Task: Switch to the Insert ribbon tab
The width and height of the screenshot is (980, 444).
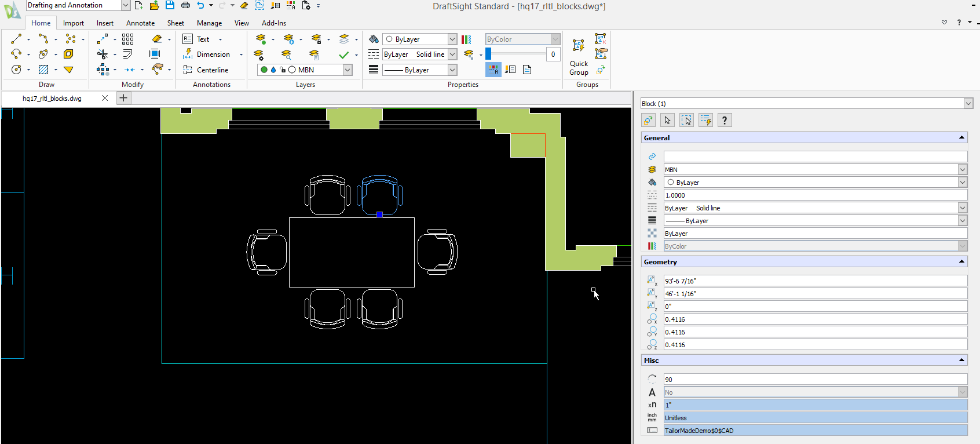Action: click(x=105, y=23)
